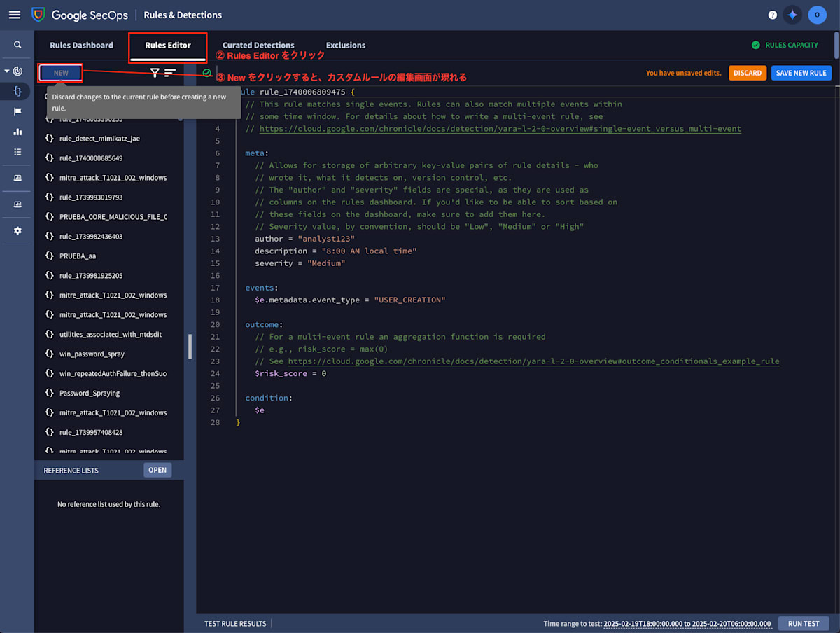Change the time range to test dates
This screenshot has height=633, width=840.
(687, 623)
